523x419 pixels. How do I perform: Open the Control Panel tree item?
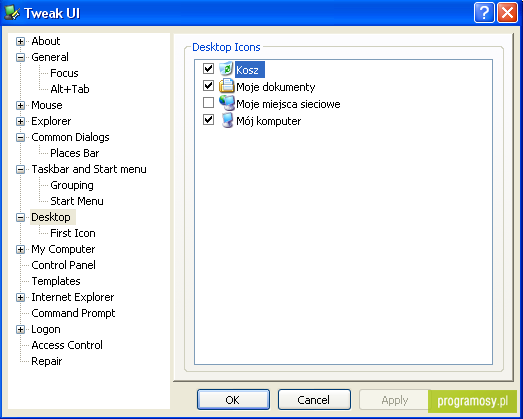(63, 265)
